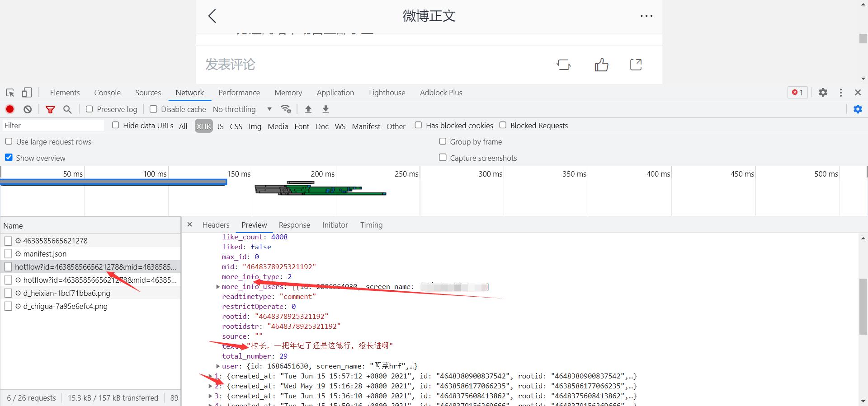Go back using the Weibo back arrow

pyautogui.click(x=212, y=16)
